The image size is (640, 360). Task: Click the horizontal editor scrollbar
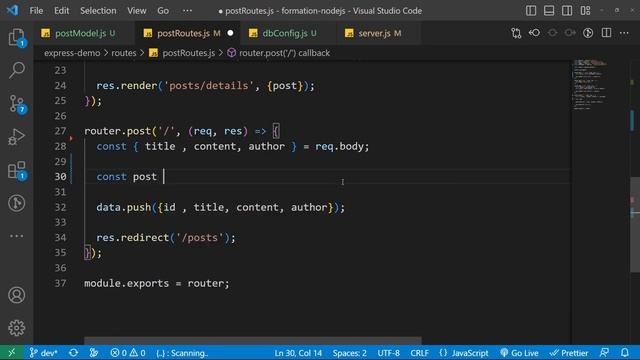point(253,340)
